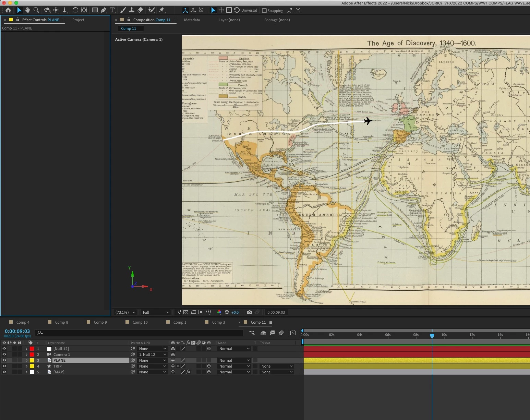Enable Frame Blending for the composition
The width and height of the screenshot is (530, 420).
point(272,333)
